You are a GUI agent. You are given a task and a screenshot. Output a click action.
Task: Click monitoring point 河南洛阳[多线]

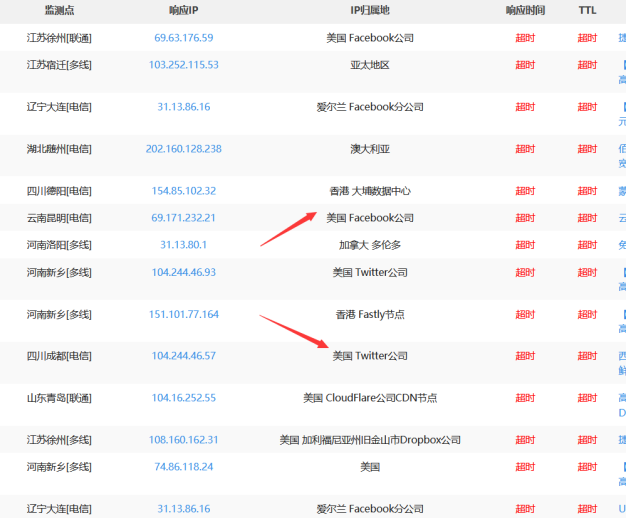click(x=59, y=245)
